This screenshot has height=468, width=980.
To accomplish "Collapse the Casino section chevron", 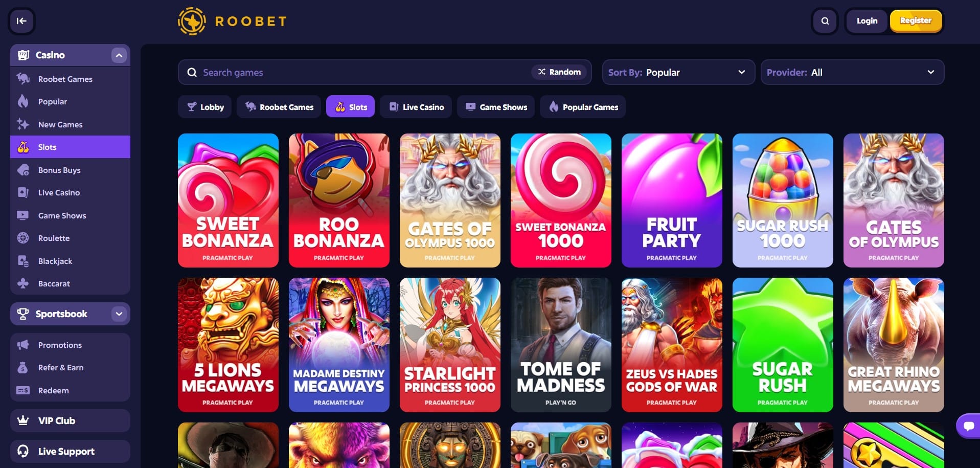I will (119, 55).
